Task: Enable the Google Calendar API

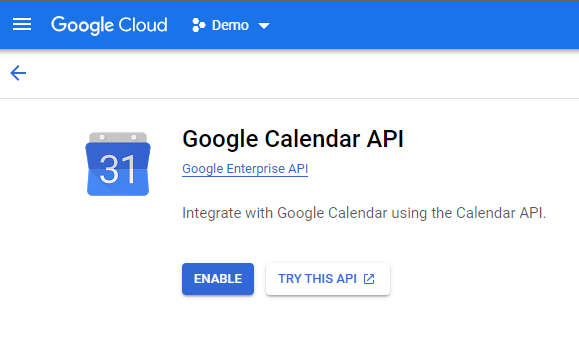Action: point(218,279)
